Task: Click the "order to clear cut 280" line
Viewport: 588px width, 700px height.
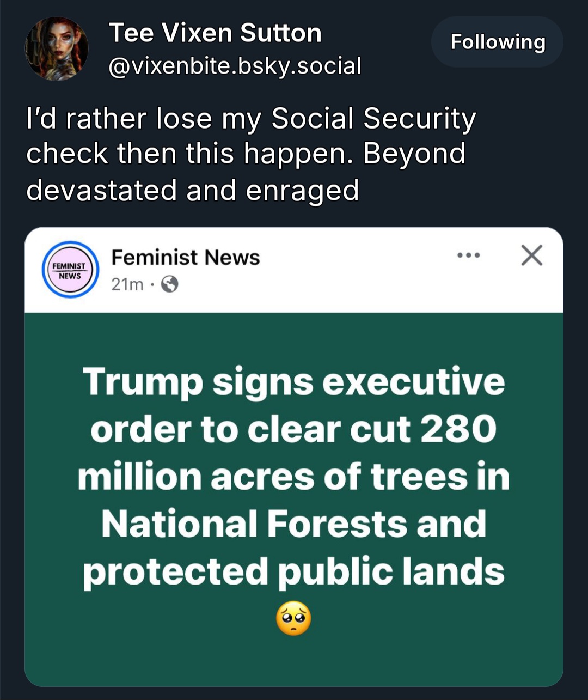Action: [x=293, y=429]
